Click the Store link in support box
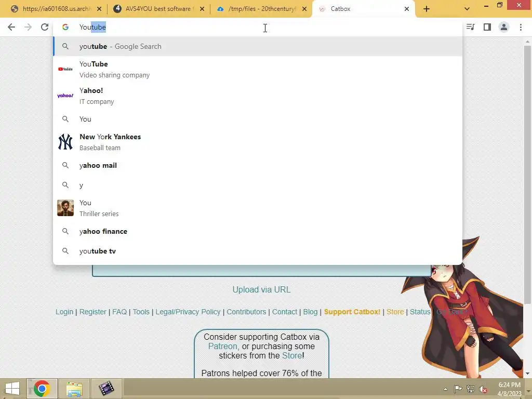Image resolution: width=532 pixels, height=399 pixels. point(292,355)
